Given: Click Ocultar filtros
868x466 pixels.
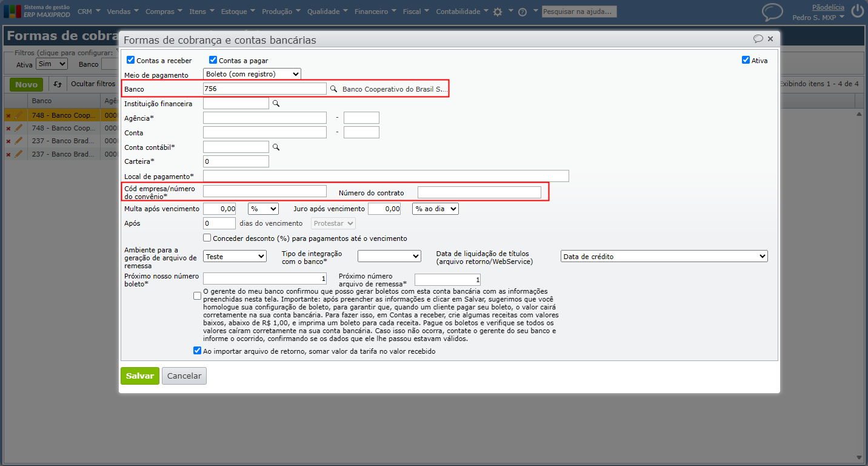Looking at the screenshot, I should click(93, 84).
